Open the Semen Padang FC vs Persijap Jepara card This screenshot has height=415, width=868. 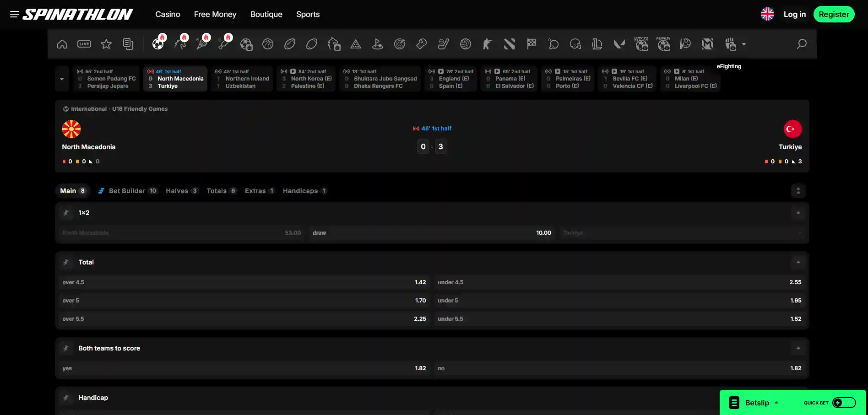[106, 79]
